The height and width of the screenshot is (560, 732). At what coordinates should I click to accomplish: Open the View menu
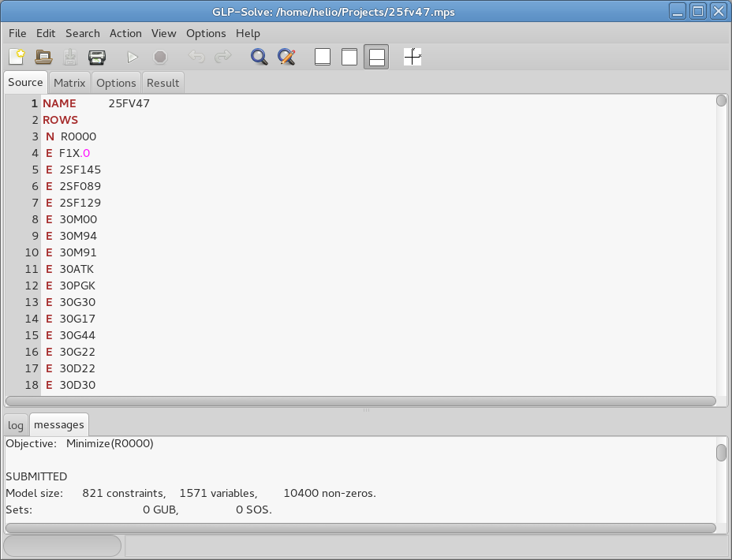point(163,34)
